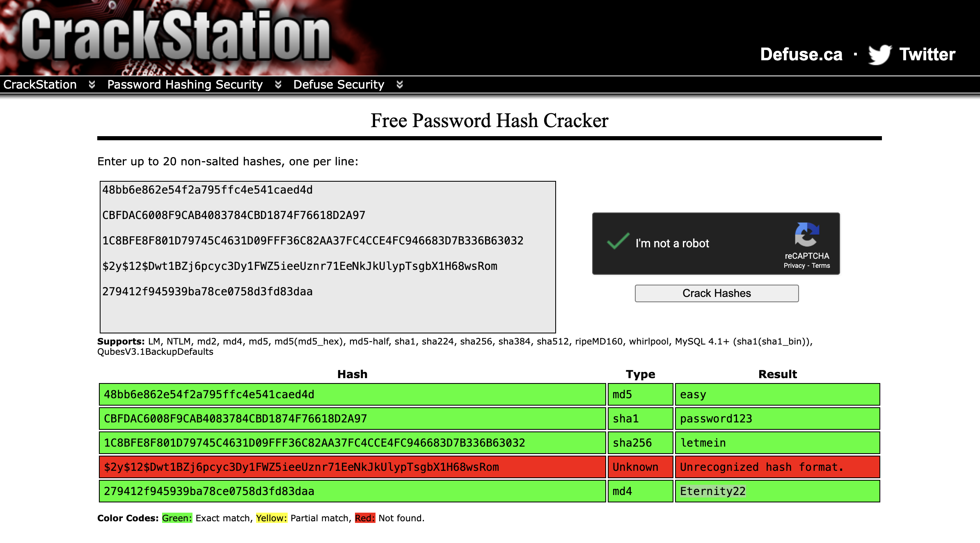
Task: Select the $2y$12 bcrypt hash result cell
Action: [353, 467]
